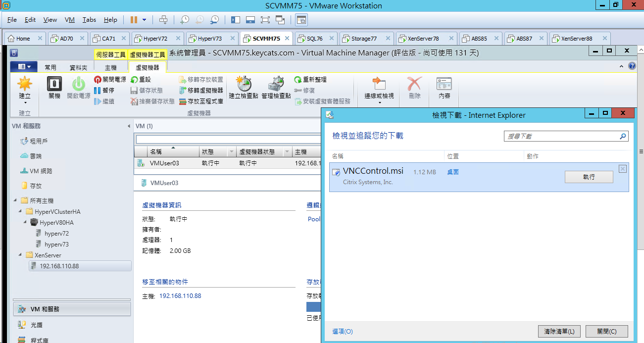Click 安裝虛擬客體服務 install guest services
Viewport: 644px width, 343px height.
pos(322,101)
